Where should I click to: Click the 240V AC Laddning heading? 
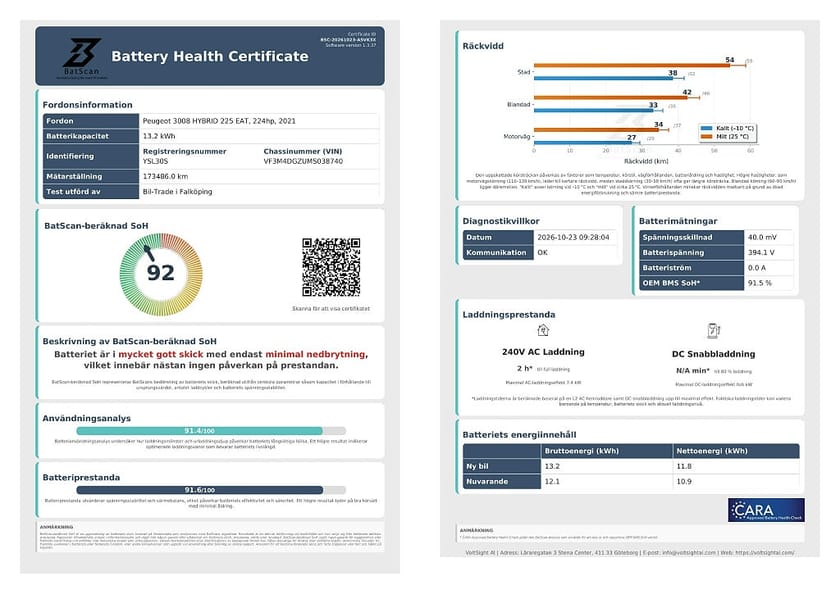tap(543, 352)
